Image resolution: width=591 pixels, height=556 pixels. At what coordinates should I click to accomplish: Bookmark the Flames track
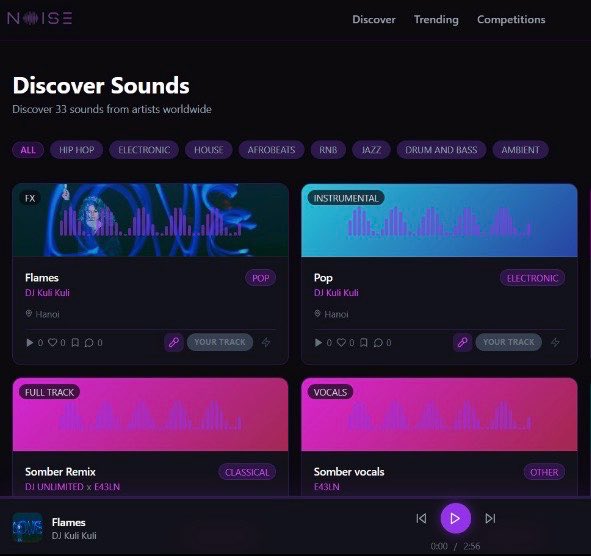75,342
